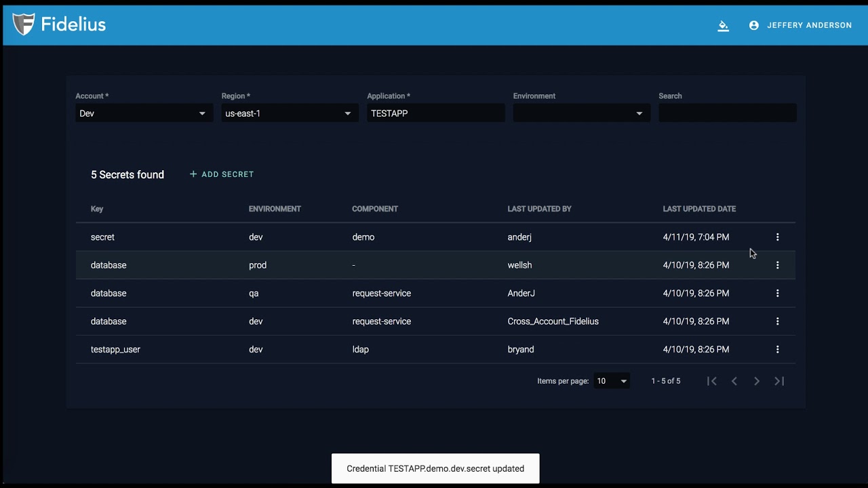Toggle the theme paint bucket icon
Image resolution: width=868 pixels, height=488 pixels.
pos(724,26)
